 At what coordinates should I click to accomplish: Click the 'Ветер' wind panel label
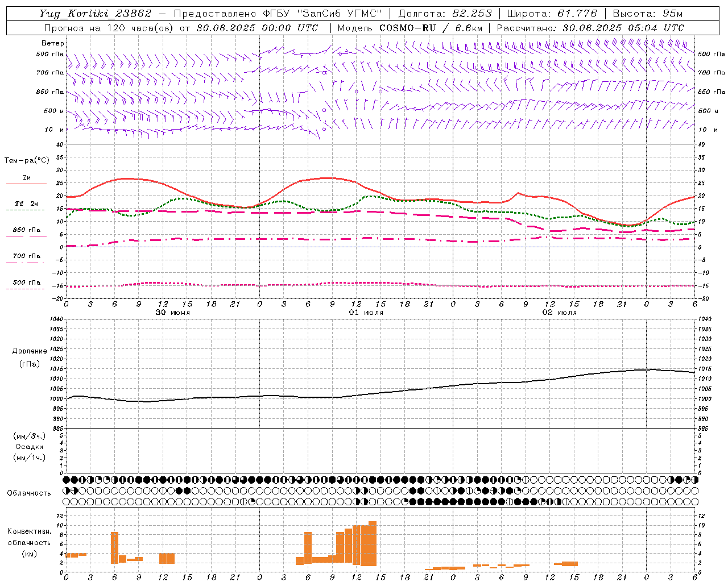tap(52, 43)
